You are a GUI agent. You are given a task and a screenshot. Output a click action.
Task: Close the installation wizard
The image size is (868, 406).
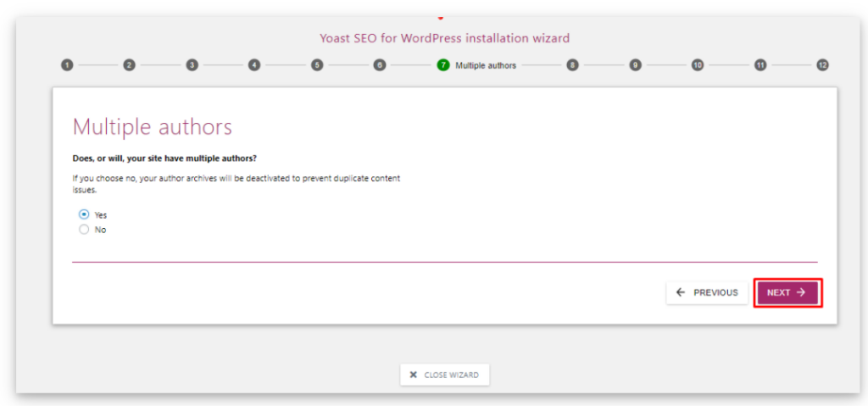coord(444,375)
